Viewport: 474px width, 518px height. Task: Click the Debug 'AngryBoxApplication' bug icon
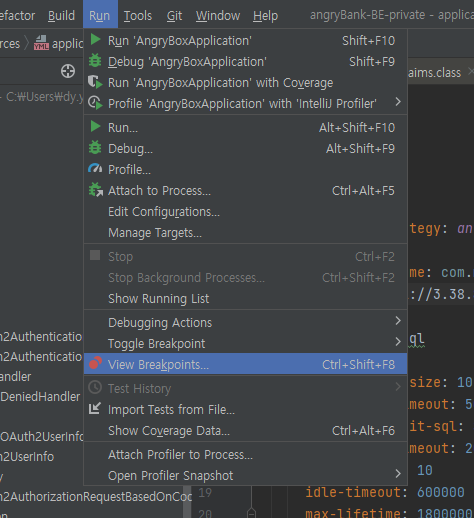coord(95,61)
